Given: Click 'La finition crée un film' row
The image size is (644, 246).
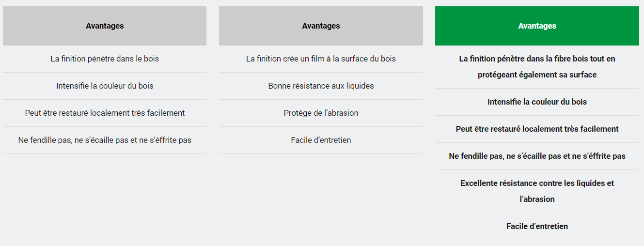Looking at the screenshot, I should tap(321, 59).
